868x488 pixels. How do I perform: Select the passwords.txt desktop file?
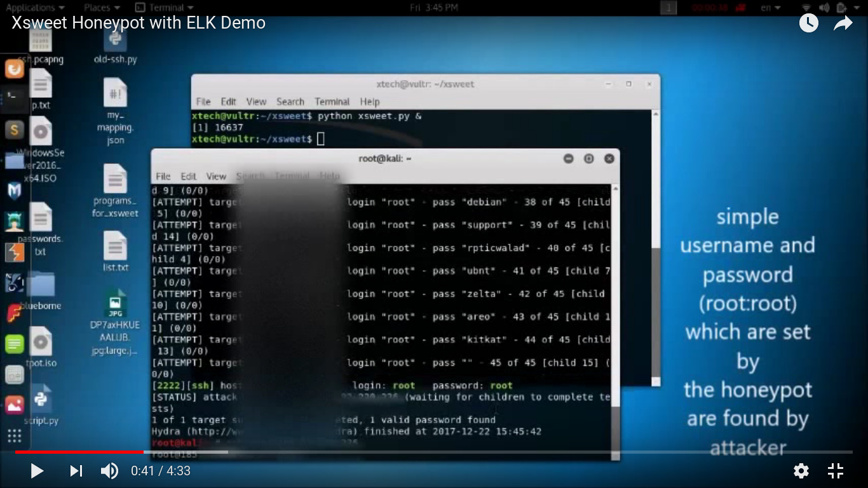click(41, 230)
